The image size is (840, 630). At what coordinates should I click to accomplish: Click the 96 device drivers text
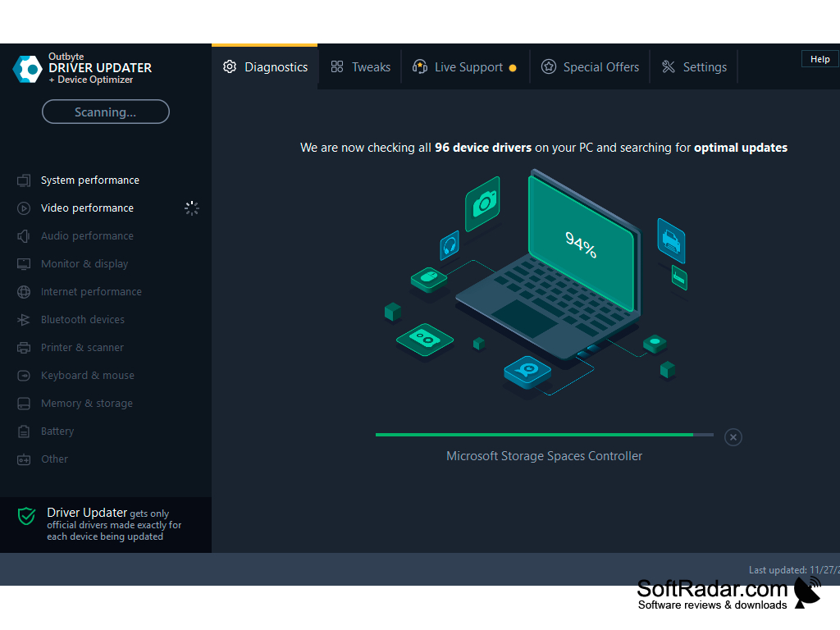coord(482,148)
